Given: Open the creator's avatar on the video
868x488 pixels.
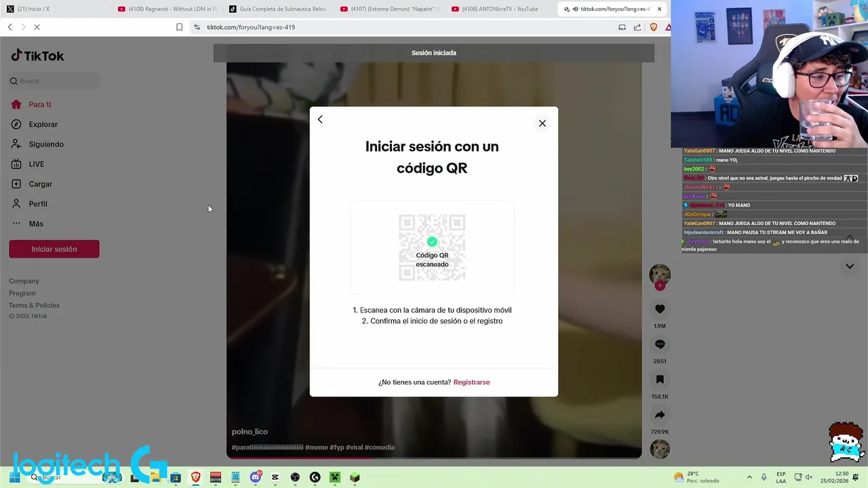Looking at the screenshot, I should point(660,274).
